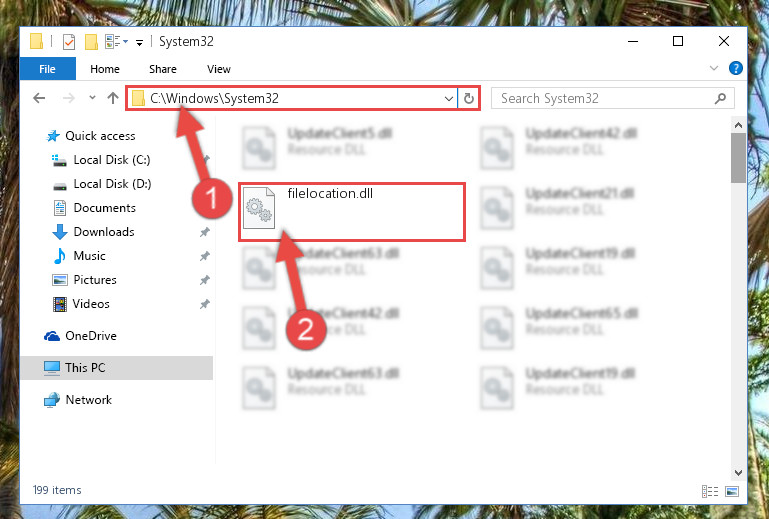Open the Recent locations dropdown arrow
Image resolution: width=769 pixels, height=519 pixels.
point(92,98)
